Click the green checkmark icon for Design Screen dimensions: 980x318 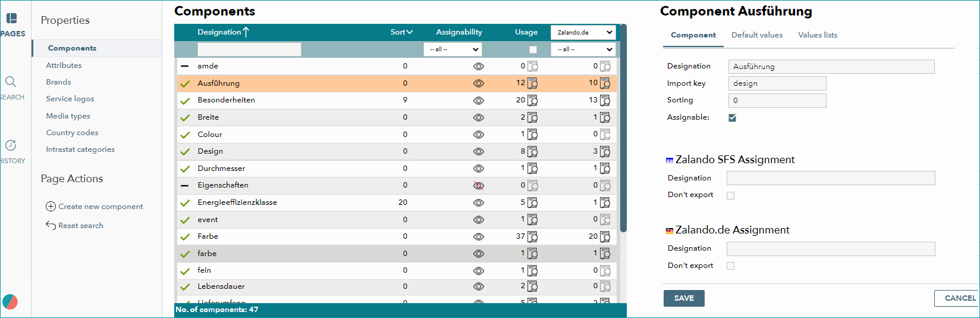click(x=185, y=152)
